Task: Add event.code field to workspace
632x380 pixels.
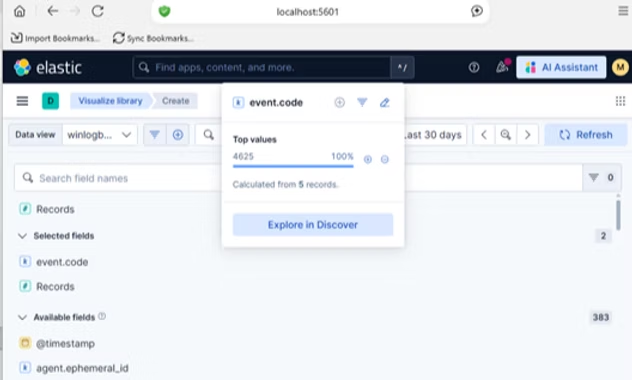Action: (x=340, y=102)
